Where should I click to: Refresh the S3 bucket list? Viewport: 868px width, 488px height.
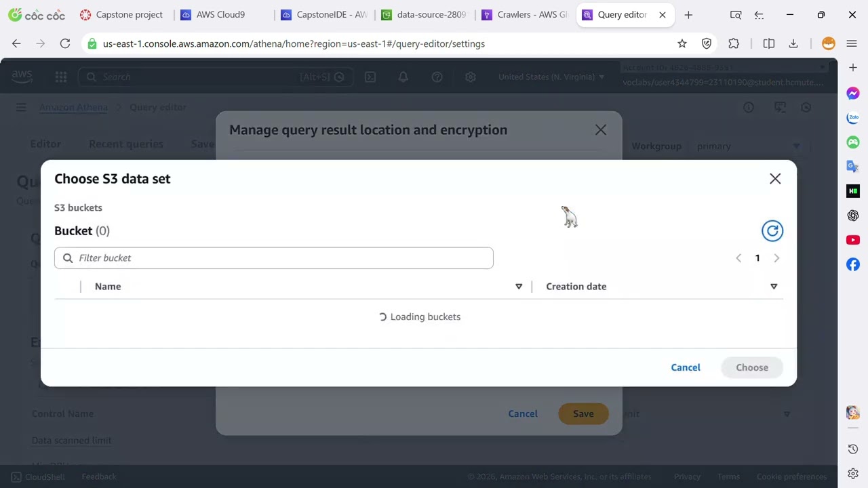tap(772, 231)
